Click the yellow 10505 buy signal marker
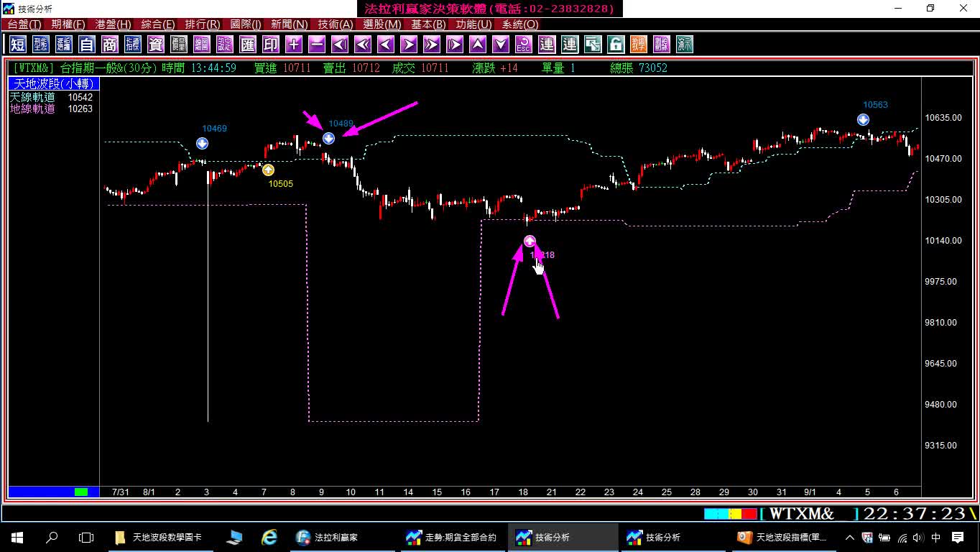Viewport: 980px width, 552px height. (268, 170)
